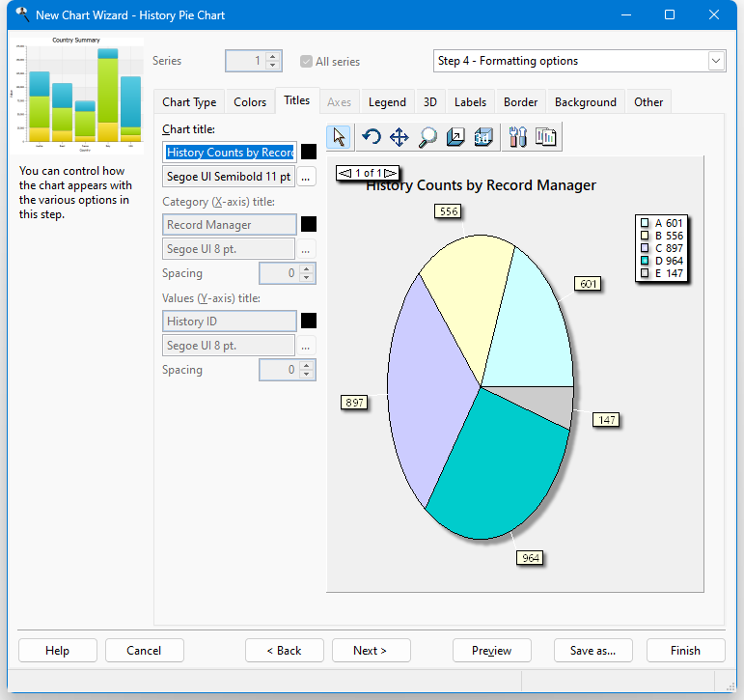Open the Background tab
The width and height of the screenshot is (744, 700).
tap(585, 101)
